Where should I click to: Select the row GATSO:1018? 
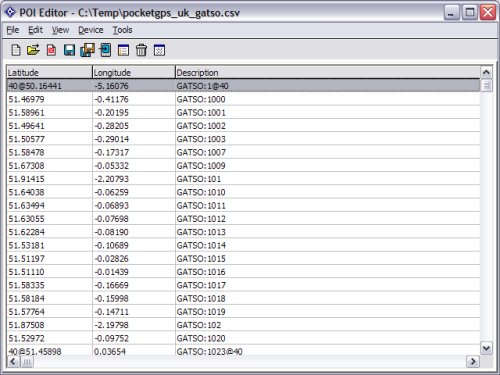243,298
